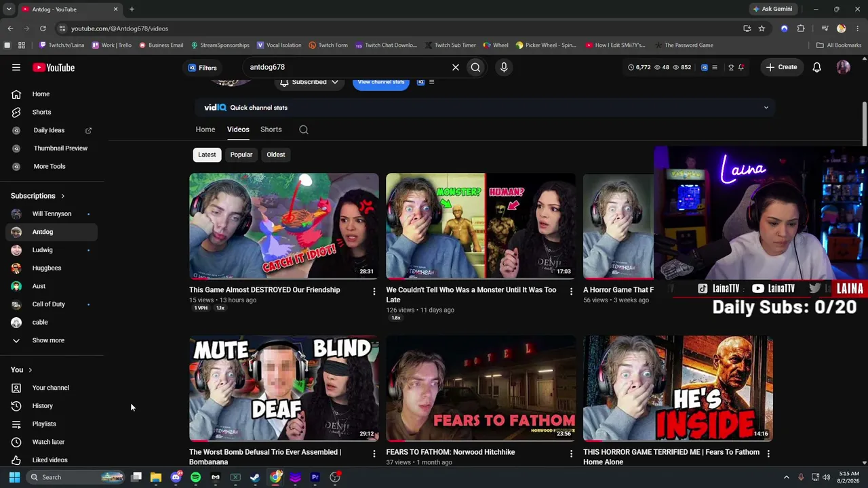Open the Subscribed notification dropdown
Image resolution: width=868 pixels, height=488 pixels.
tap(309, 82)
